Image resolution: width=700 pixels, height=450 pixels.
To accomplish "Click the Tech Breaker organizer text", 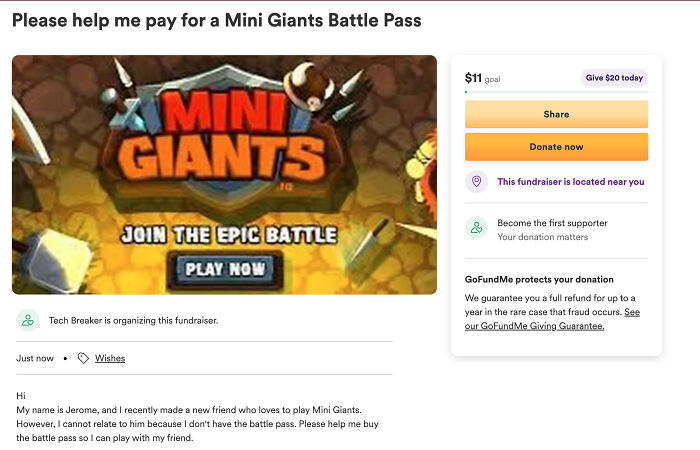I will click(133, 321).
